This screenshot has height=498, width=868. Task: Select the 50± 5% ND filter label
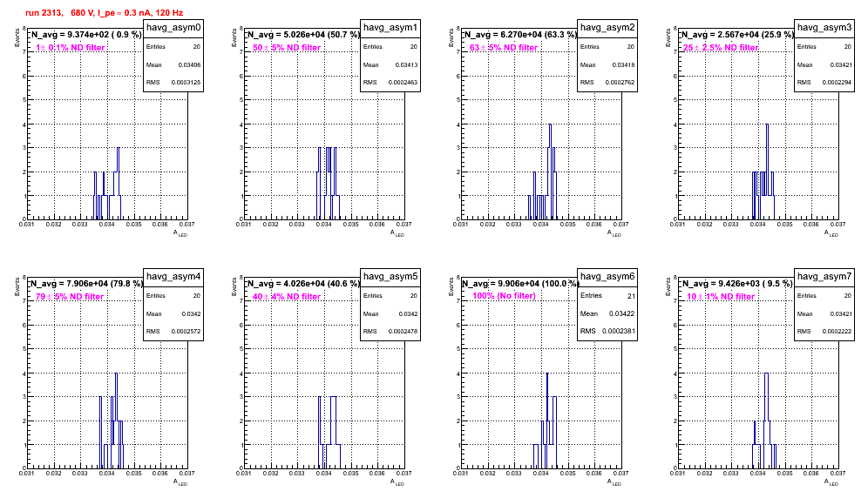(x=287, y=48)
